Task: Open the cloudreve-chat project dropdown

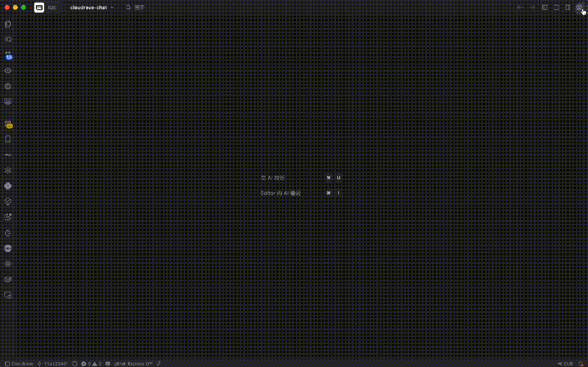Action: click(92, 8)
